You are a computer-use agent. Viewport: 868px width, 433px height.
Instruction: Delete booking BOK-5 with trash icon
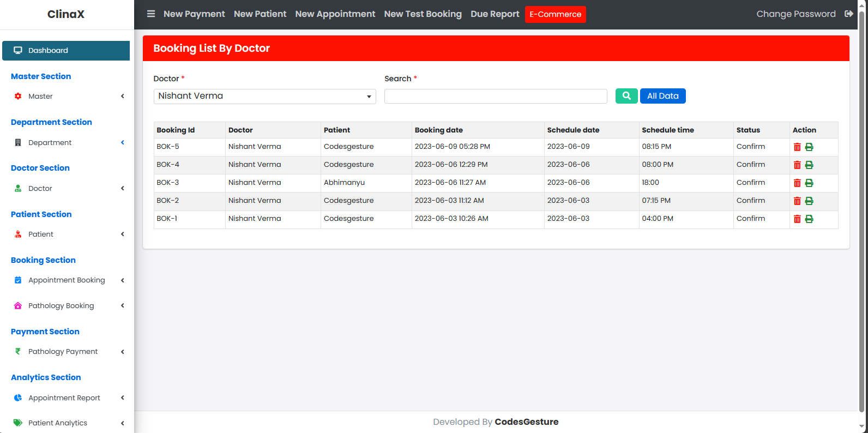pyautogui.click(x=797, y=147)
